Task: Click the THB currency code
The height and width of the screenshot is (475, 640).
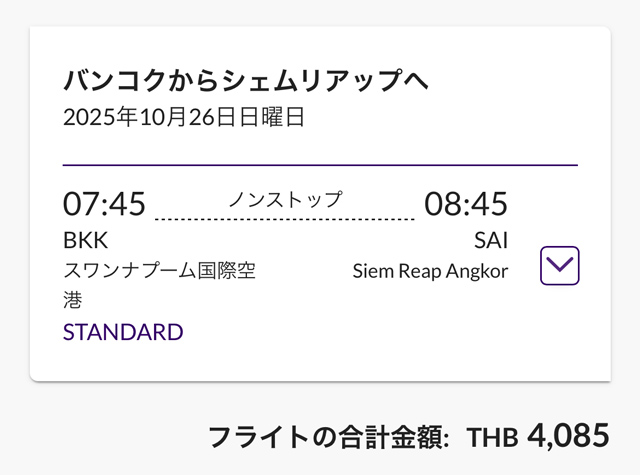Action: tap(493, 438)
